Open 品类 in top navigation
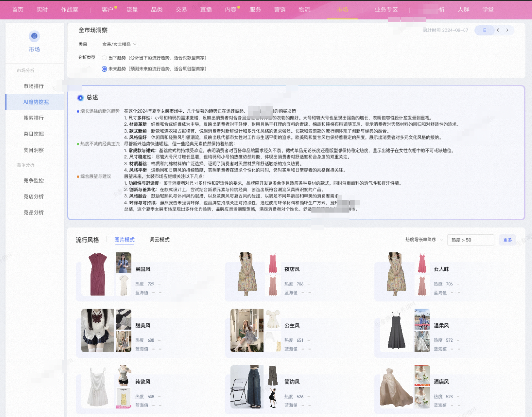The image size is (532, 417). coord(157,10)
